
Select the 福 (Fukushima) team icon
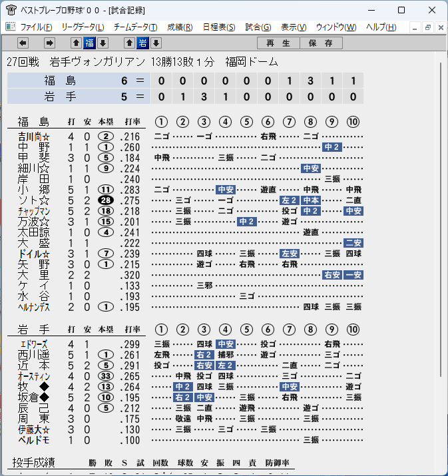click(90, 43)
